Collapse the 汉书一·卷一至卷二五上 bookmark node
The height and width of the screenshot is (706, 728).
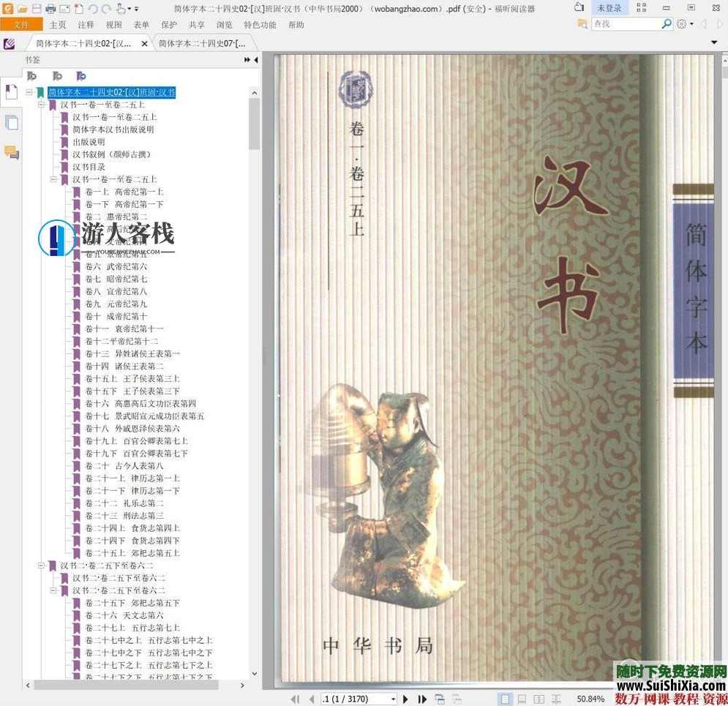pyautogui.click(x=42, y=105)
